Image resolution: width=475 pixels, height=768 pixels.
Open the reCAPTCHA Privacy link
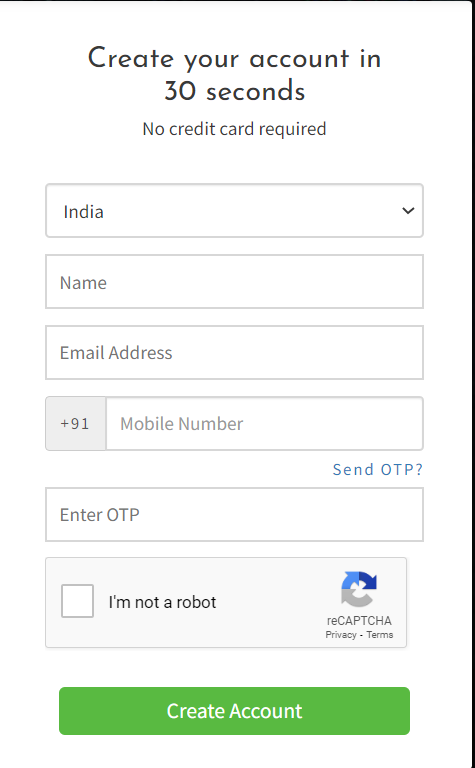coord(341,635)
